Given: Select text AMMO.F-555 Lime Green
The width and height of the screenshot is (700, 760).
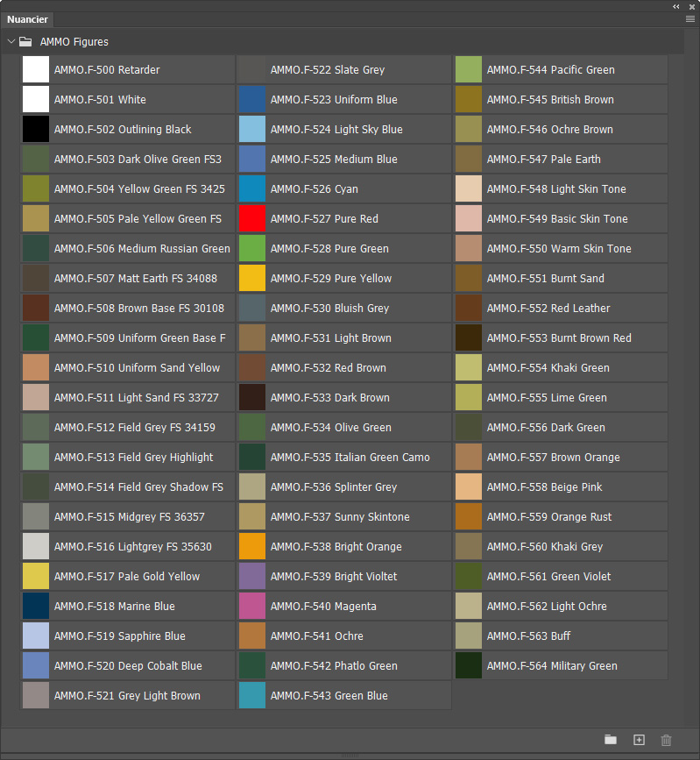Looking at the screenshot, I should [x=547, y=397].
